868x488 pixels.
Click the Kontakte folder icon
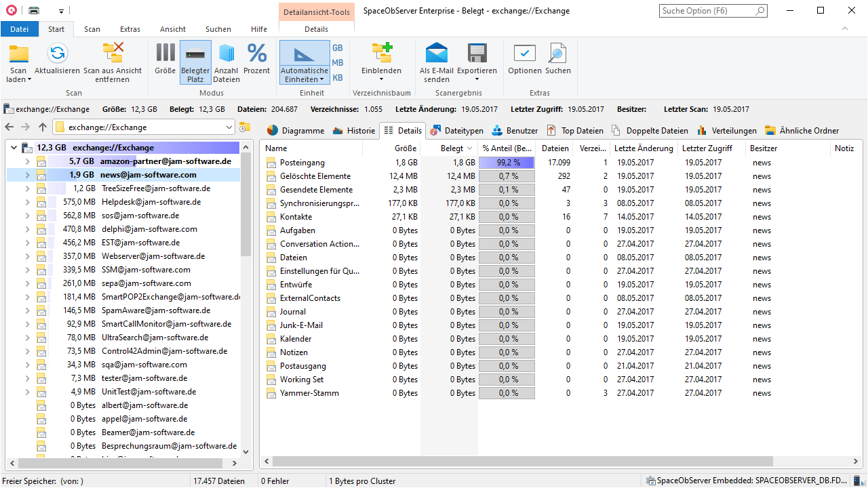tap(271, 217)
